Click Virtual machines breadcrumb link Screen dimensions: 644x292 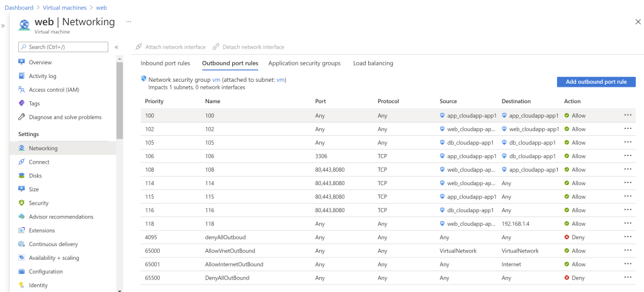click(x=64, y=7)
